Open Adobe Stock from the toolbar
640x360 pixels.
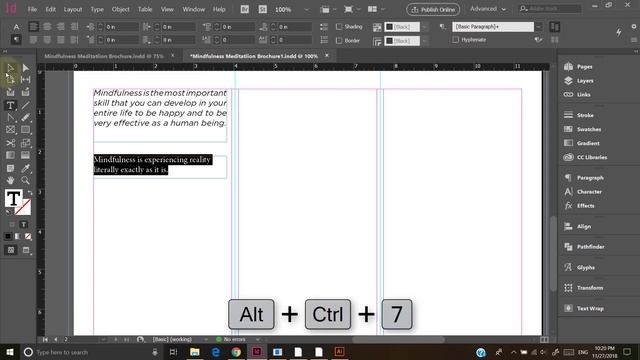[262, 9]
